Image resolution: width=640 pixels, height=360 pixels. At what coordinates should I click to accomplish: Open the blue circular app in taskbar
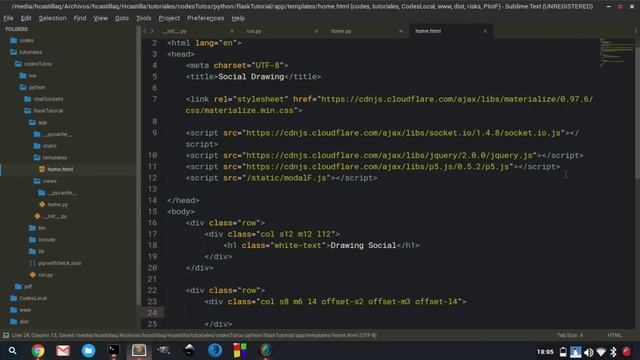click(x=215, y=351)
